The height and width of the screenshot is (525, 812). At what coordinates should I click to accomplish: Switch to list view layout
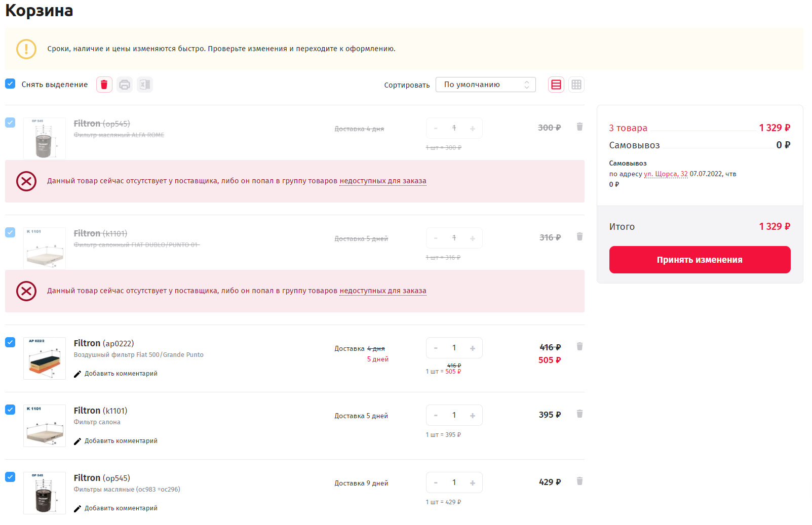point(556,85)
